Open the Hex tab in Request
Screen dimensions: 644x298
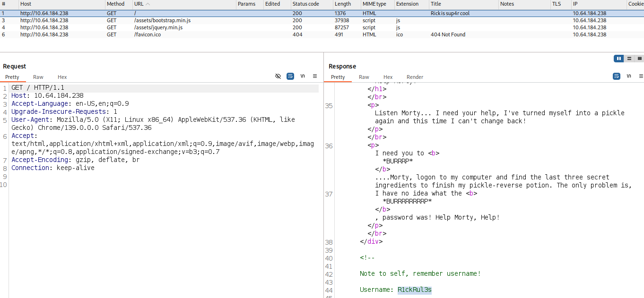62,77
